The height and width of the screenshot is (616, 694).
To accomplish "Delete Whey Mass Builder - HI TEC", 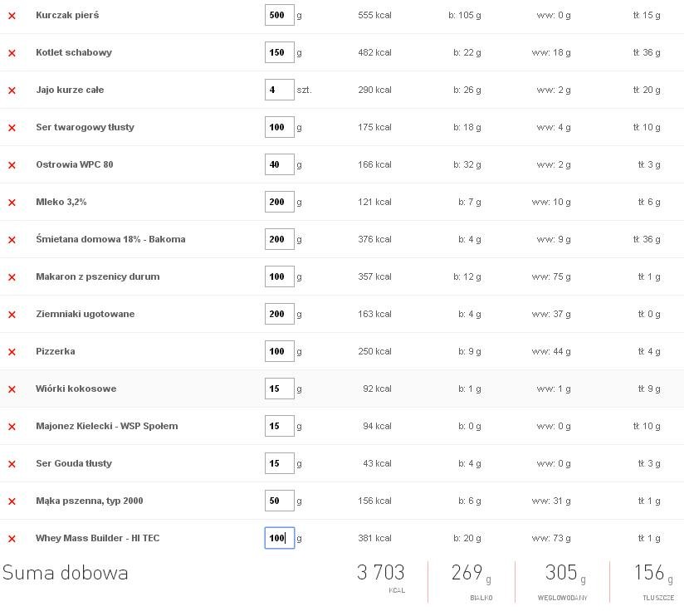I will 12,539.
